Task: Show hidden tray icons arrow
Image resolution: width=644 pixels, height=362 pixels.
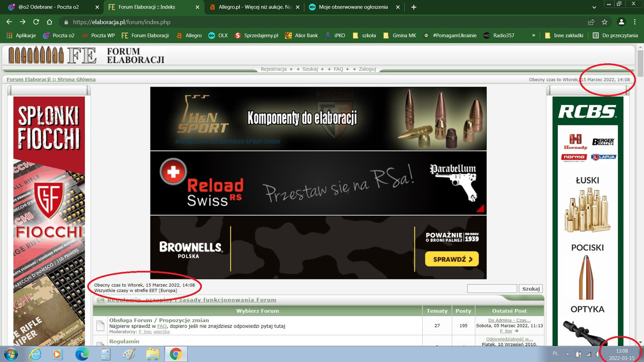Action: coord(568,354)
